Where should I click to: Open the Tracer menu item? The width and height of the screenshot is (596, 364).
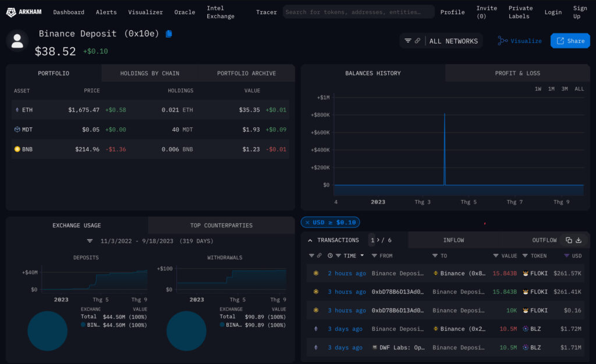pyautogui.click(x=267, y=12)
